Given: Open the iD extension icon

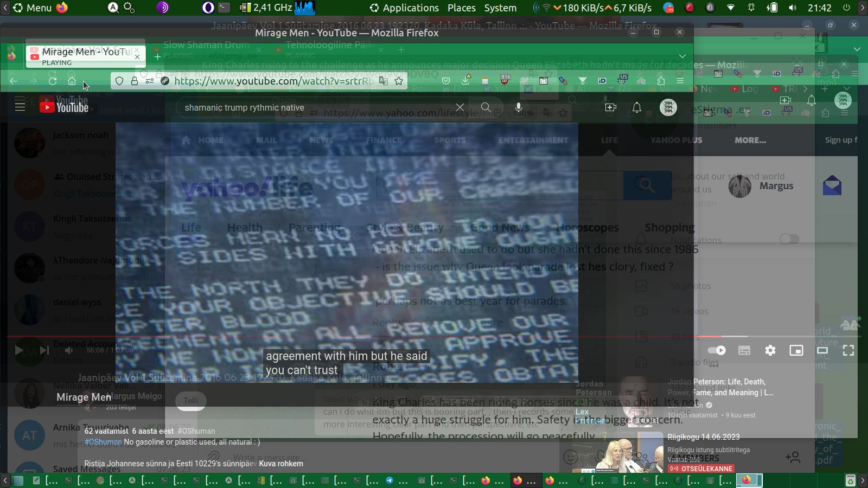Looking at the screenshot, I should click(x=602, y=81).
